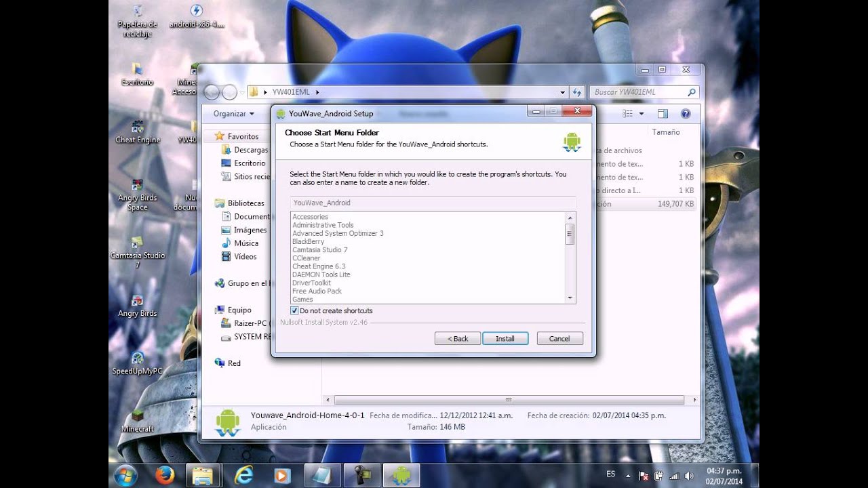The width and height of the screenshot is (868, 488).
Task: Open SpeedUpMyPC desktop icon
Action: click(x=138, y=363)
